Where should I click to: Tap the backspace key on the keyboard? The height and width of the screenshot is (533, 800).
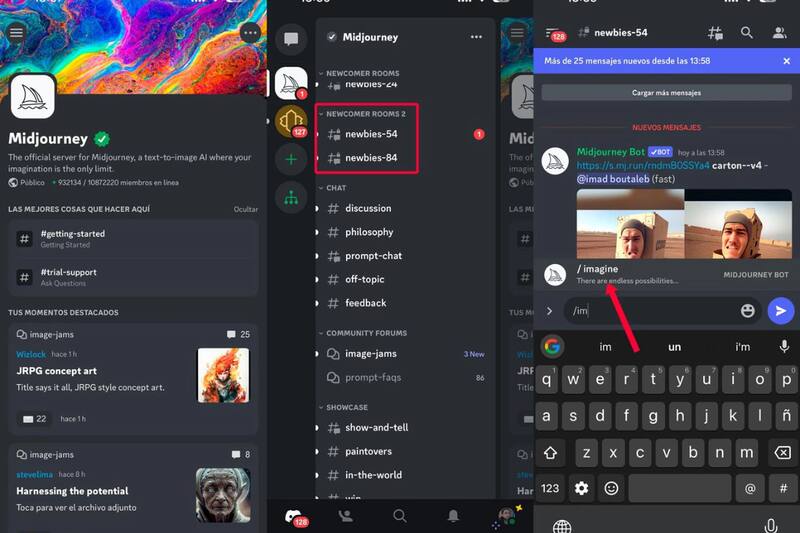782,452
